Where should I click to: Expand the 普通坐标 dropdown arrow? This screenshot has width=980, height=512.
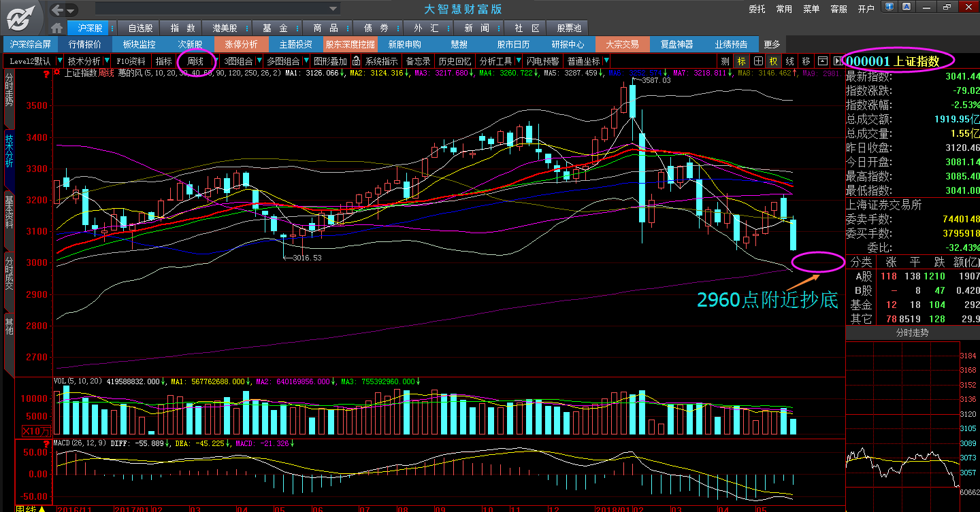[606, 61]
